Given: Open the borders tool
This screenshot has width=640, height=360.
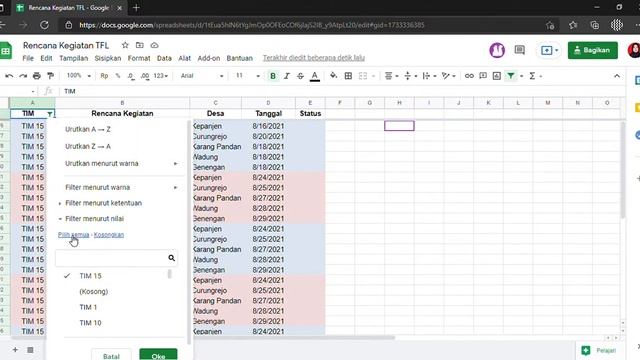Looking at the screenshot, I should (348, 76).
